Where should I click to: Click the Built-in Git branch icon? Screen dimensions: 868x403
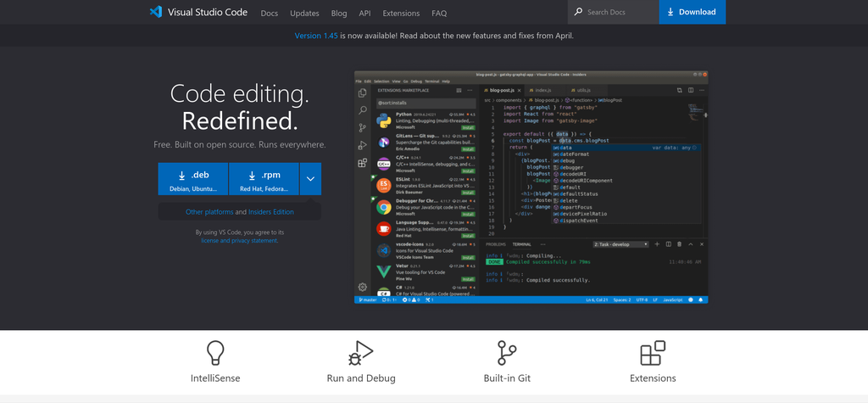point(507,353)
